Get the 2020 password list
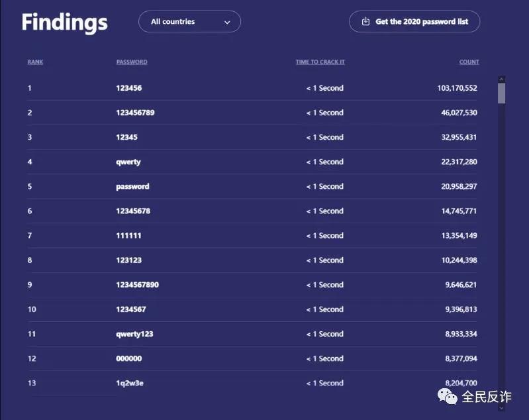The width and height of the screenshot is (529, 420). 414,22
